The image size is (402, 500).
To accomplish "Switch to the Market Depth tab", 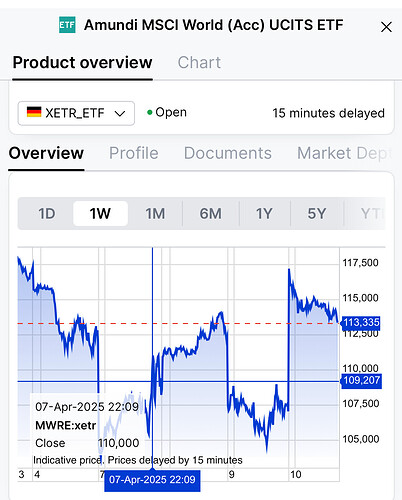I will (343, 153).
